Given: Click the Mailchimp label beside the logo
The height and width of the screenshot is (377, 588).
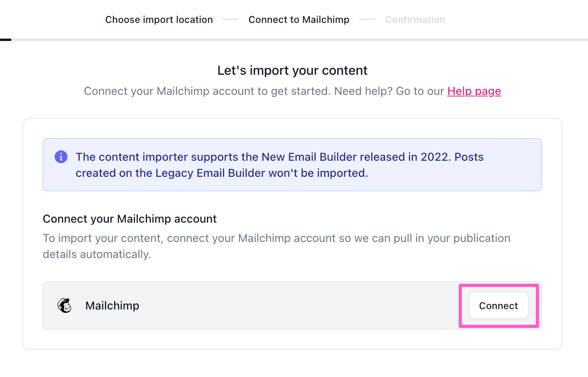Looking at the screenshot, I should 112,306.
